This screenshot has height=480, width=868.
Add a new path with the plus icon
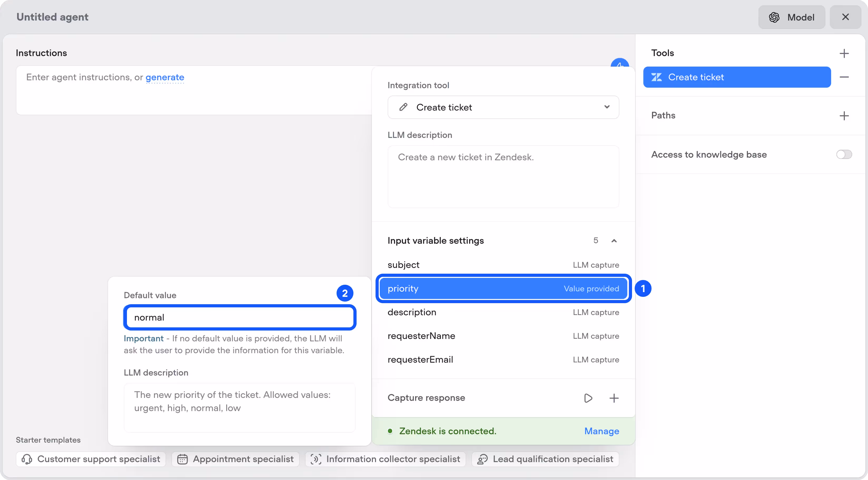pos(844,116)
